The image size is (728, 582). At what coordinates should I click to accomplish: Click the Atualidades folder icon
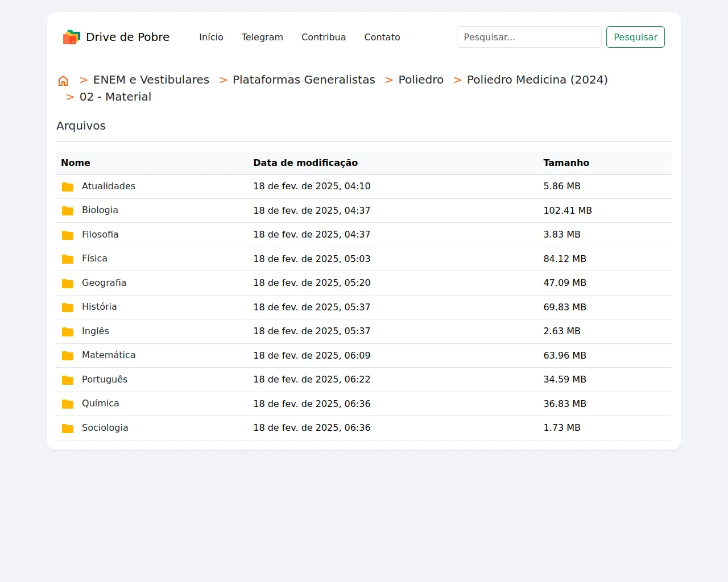pos(68,187)
